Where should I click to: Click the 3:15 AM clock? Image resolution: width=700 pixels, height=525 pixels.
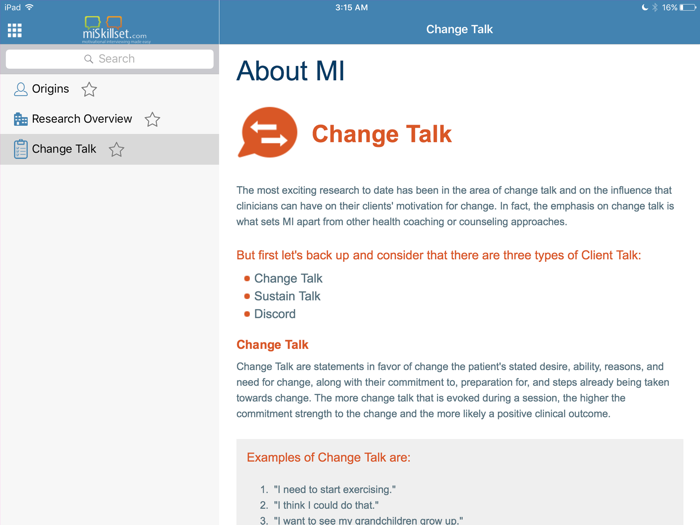point(351,8)
